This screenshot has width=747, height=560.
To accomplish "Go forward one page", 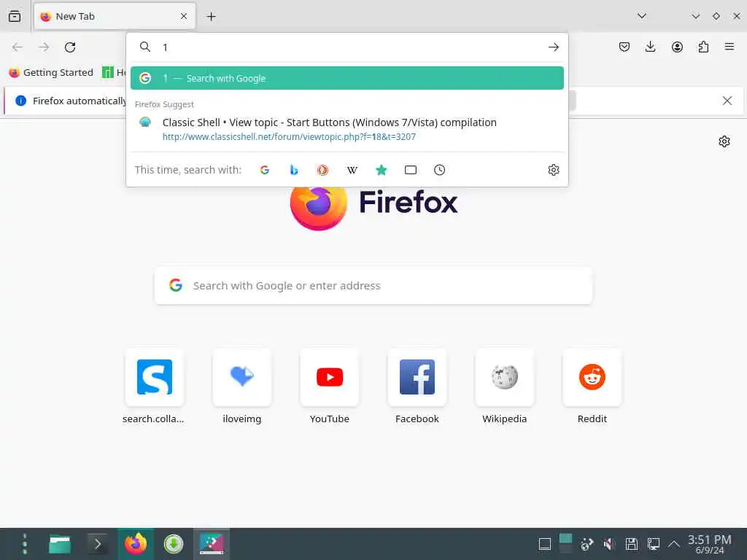I will point(44,47).
